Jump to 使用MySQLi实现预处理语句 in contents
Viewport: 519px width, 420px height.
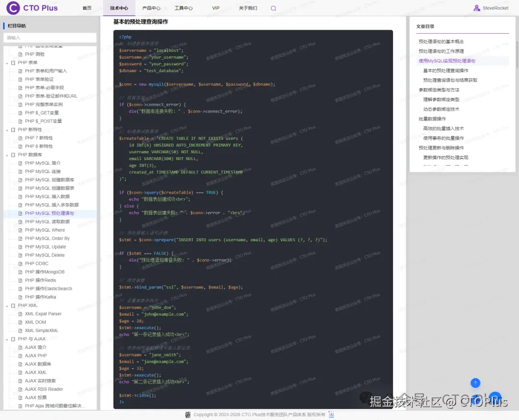447,61
